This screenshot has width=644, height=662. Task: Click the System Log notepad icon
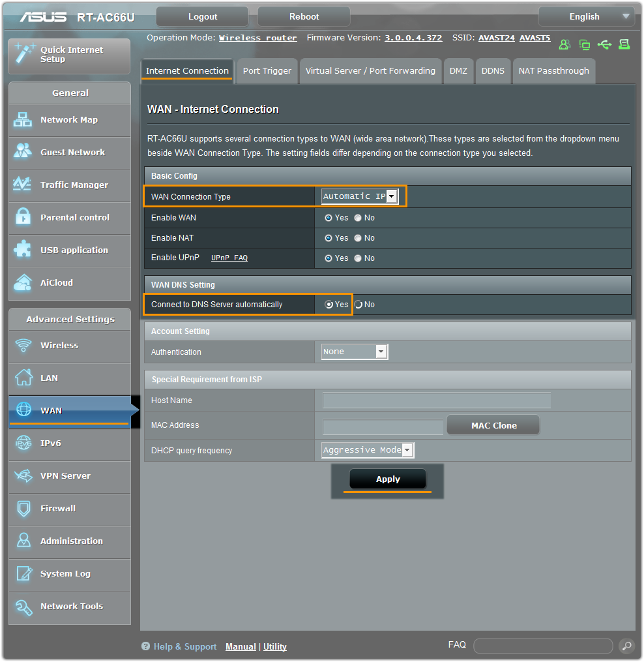pos(24,573)
